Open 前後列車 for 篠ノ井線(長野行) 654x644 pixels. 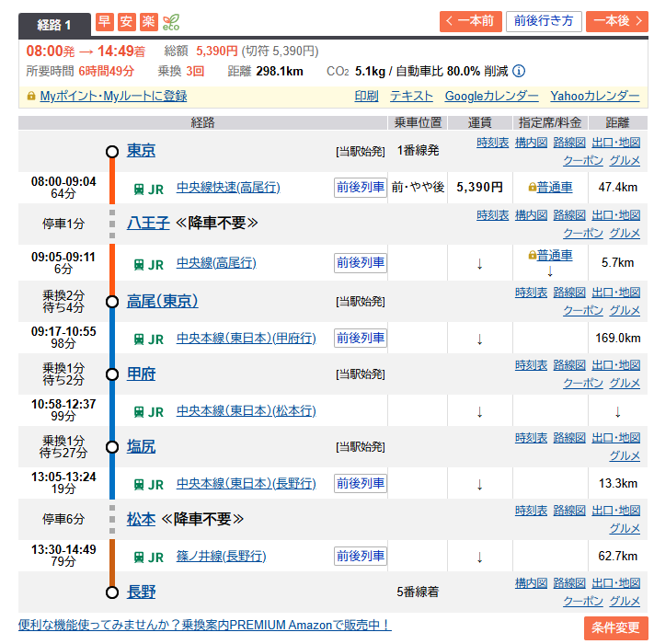click(x=361, y=556)
